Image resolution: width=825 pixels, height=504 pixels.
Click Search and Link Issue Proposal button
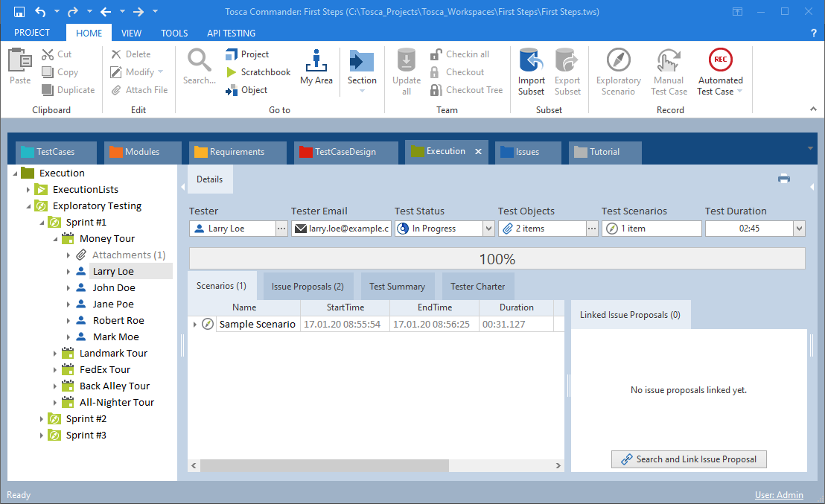tap(689, 459)
